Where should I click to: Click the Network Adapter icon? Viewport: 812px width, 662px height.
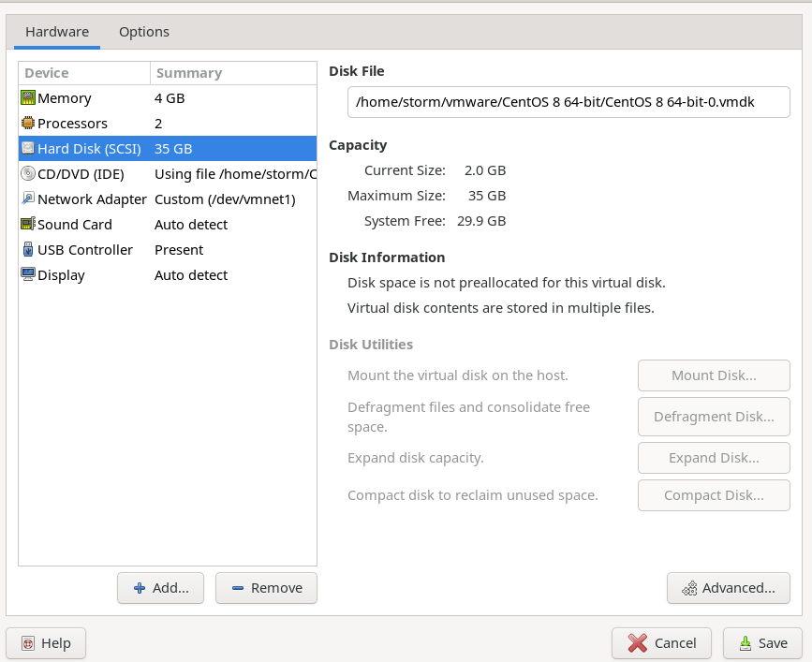pyautogui.click(x=28, y=199)
